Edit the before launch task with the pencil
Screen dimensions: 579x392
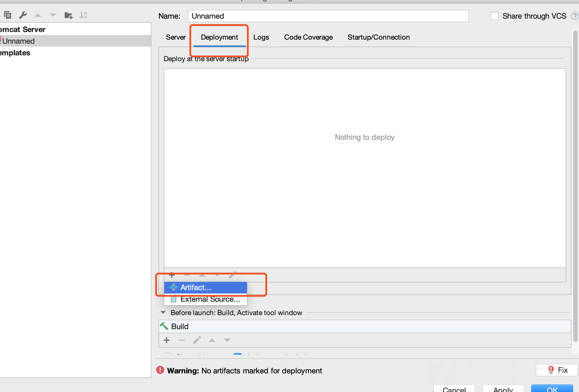tap(197, 340)
